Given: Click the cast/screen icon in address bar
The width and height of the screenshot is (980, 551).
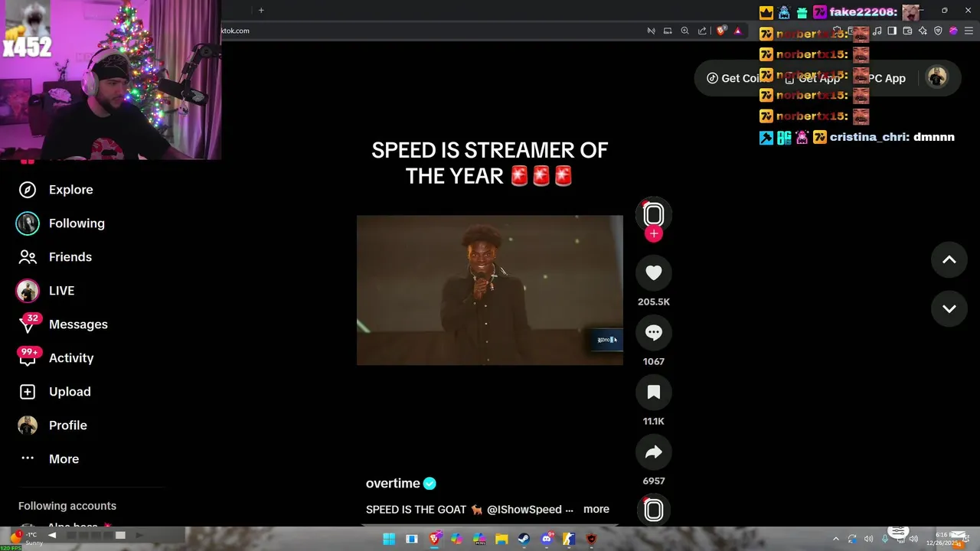Looking at the screenshot, I should click(668, 31).
